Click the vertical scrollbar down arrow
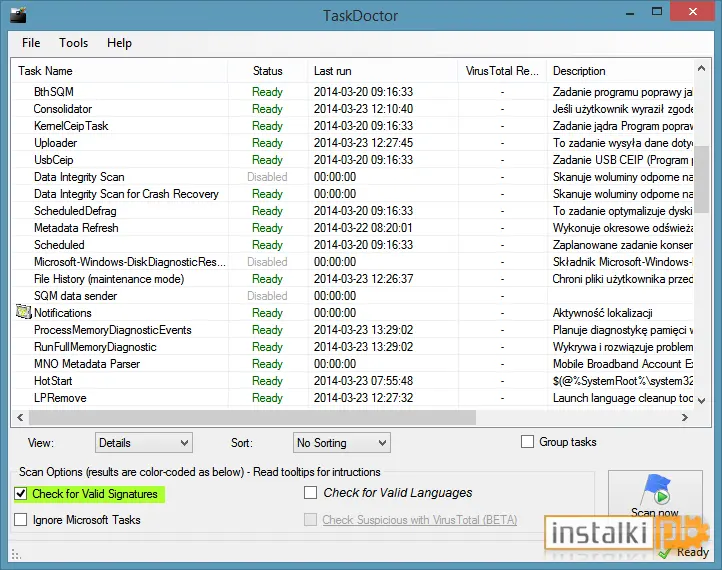Image resolution: width=722 pixels, height=570 pixels. pyautogui.click(x=701, y=401)
